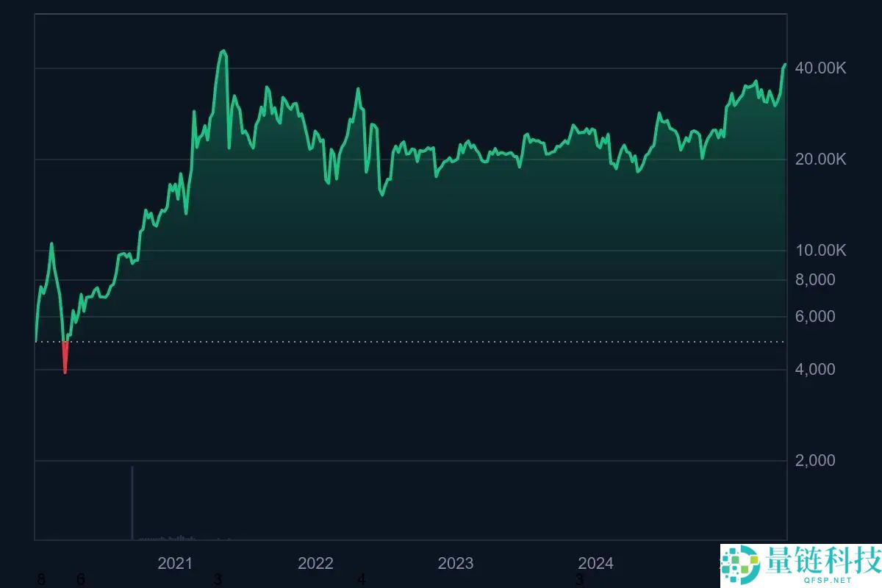Click the number 4 below the 2022 label
Screen dimensions: 882x588
tap(361, 580)
